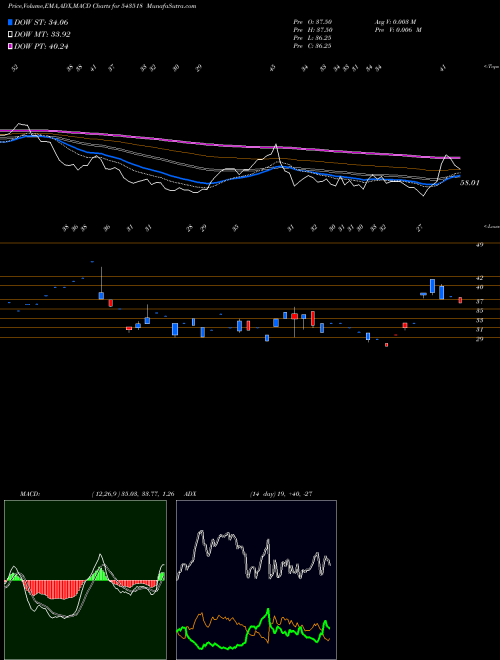
Task: Click the '<Tops' marker label
Action: (492, 67)
